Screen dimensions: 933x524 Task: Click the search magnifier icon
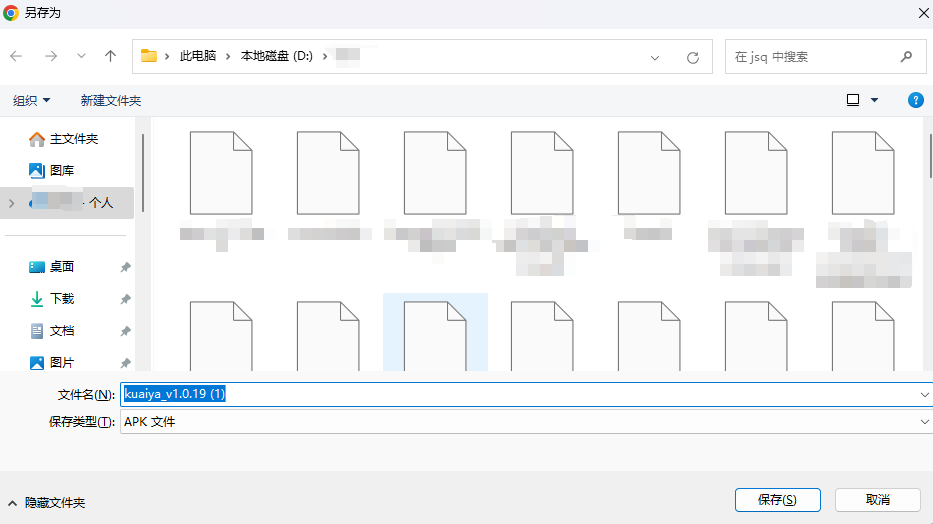pyautogui.click(x=906, y=57)
